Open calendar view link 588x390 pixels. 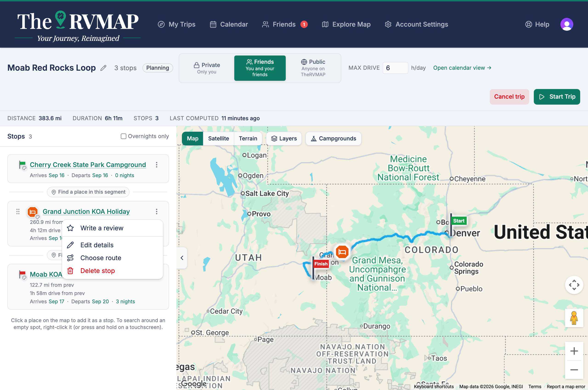pyautogui.click(x=462, y=68)
